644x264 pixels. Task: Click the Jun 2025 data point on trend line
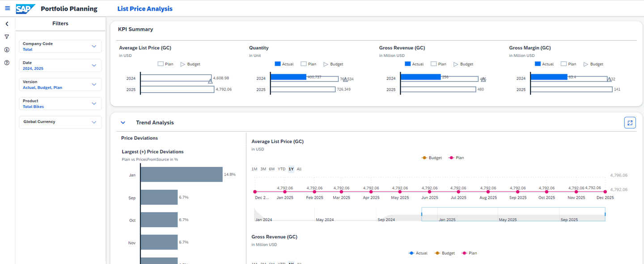coord(430,192)
